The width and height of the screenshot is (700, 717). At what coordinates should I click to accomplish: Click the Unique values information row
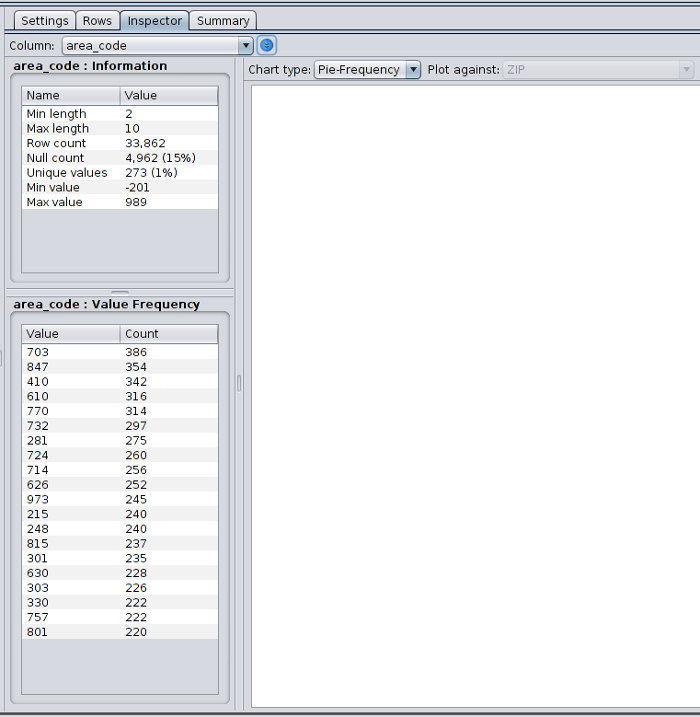(119, 173)
